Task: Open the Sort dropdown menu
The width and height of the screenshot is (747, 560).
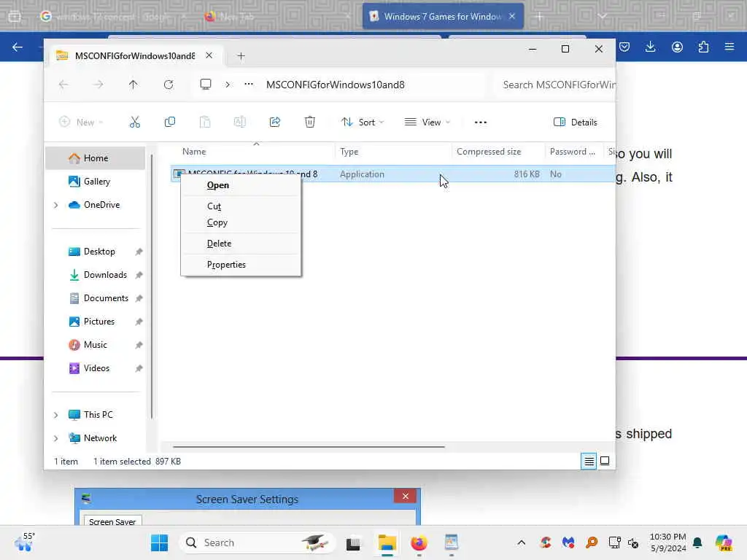Action: tap(363, 122)
